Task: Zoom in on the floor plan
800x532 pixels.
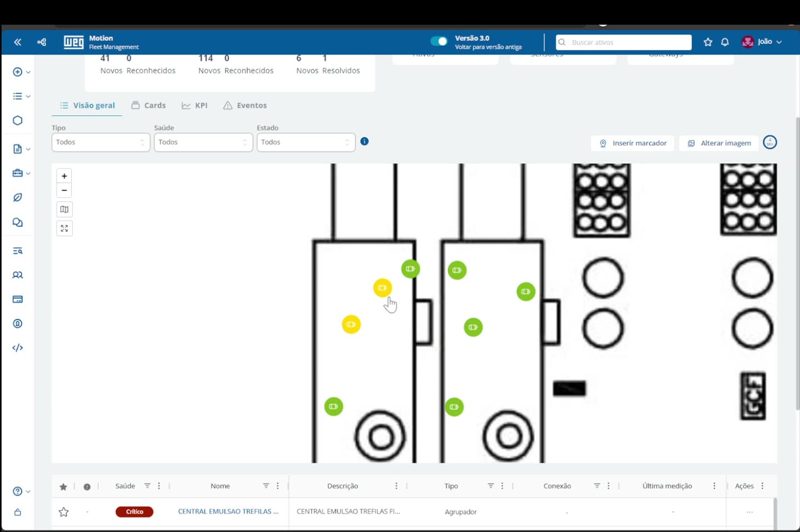Action: (x=64, y=176)
